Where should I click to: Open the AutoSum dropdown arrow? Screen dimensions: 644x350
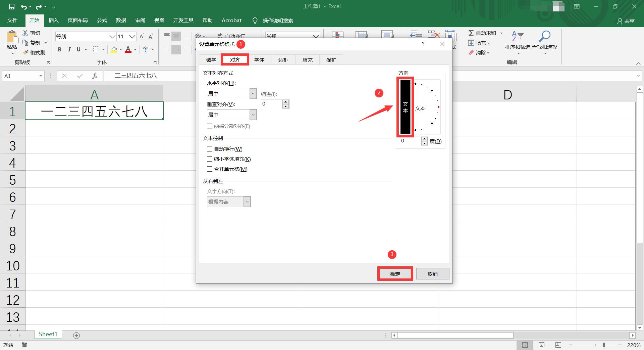point(501,33)
